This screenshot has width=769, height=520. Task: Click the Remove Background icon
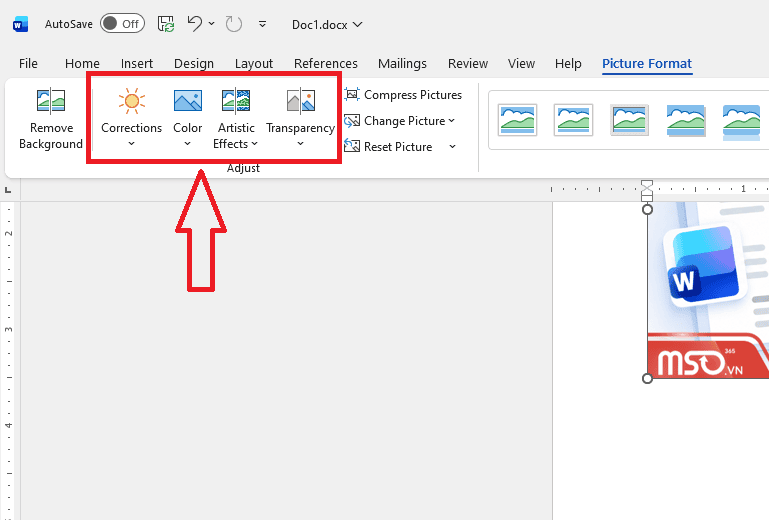pos(51,101)
